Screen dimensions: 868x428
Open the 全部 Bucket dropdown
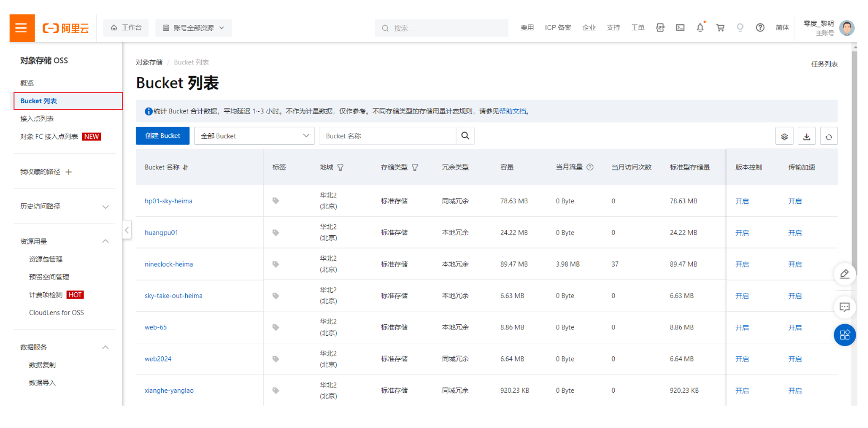click(254, 136)
